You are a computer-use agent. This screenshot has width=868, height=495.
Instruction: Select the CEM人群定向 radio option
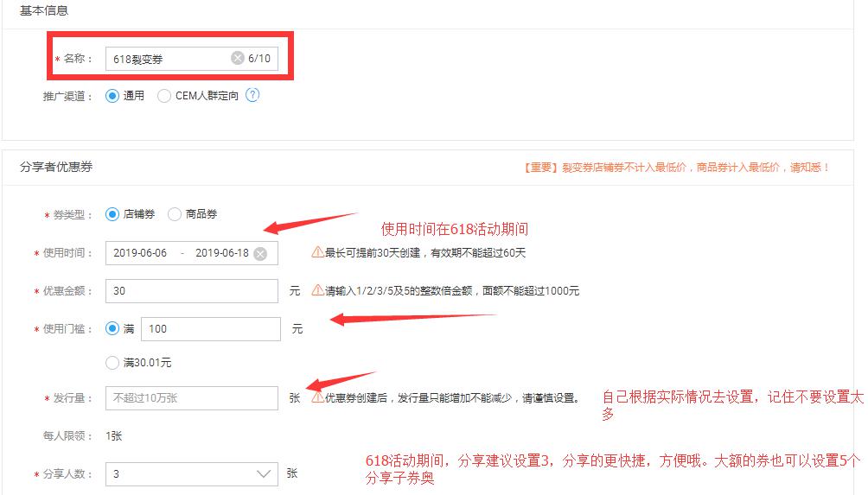[x=164, y=96]
